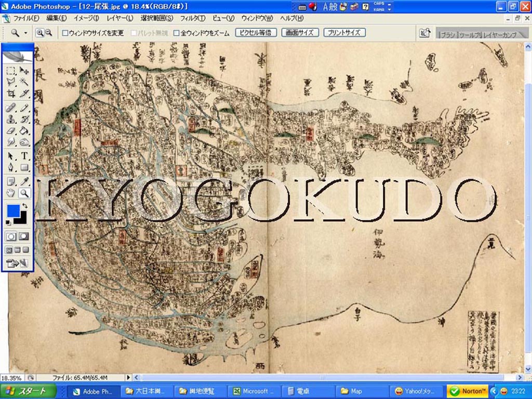Open the Microsoft Excel taskbar button
This screenshot has width=532, height=399.
click(255, 391)
